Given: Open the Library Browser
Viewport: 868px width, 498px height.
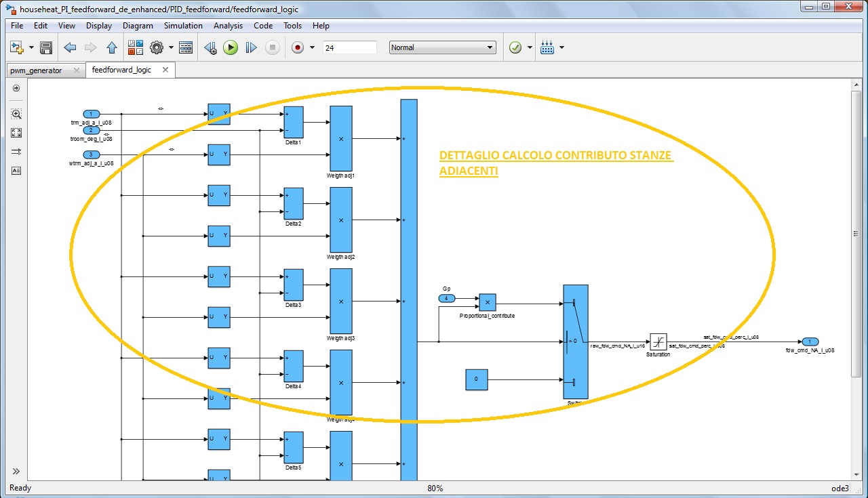Looking at the screenshot, I should 136,47.
